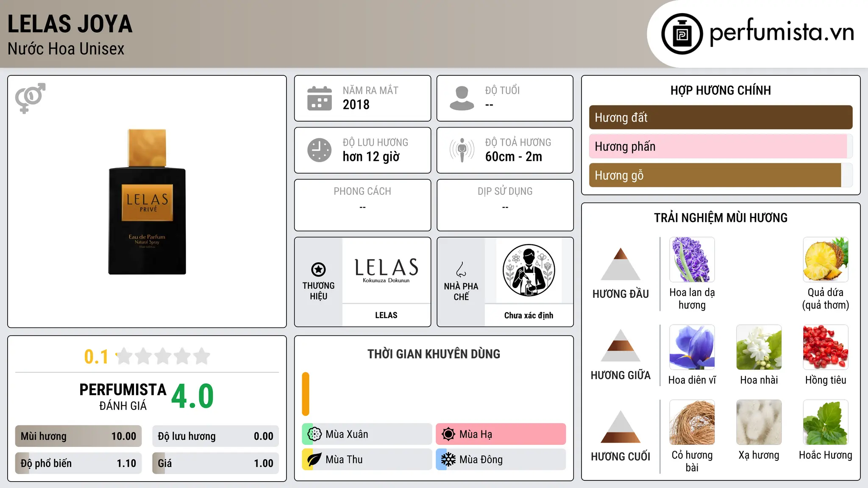Click the Mùa Thu season bar
The image size is (868, 488).
pos(367,460)
